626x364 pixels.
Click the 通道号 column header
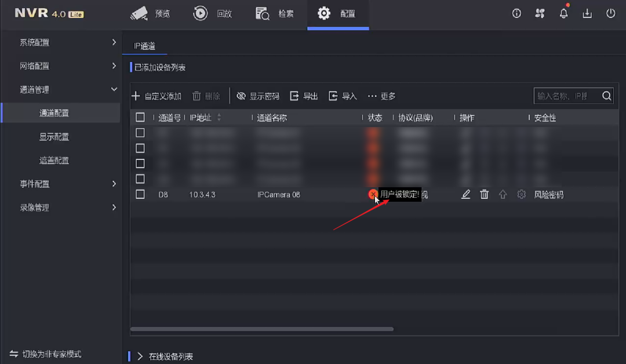click(x=169, y=118)
